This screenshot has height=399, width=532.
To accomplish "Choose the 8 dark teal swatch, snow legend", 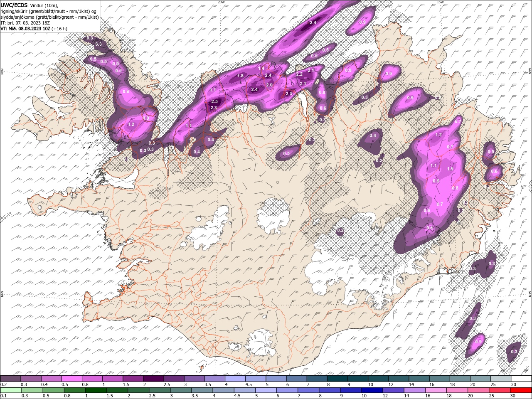I will click(337, 379).
